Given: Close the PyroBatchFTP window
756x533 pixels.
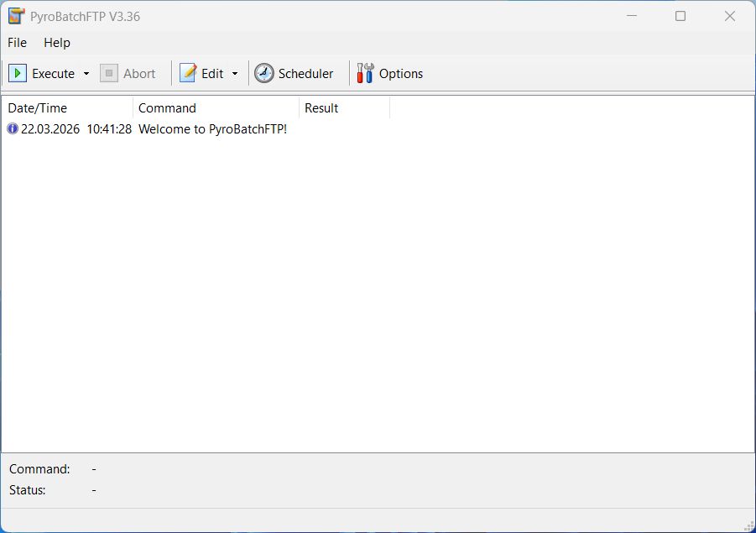Looking at the screenshot, I should tap(730, 16).
